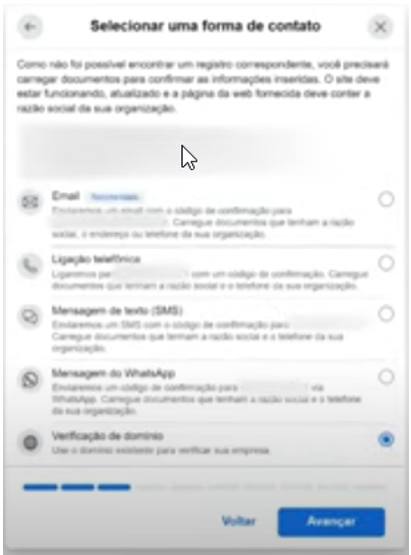Click the Recomendado badge next to Email
This screenshot has width=411, height=555.
click(115, 197)
